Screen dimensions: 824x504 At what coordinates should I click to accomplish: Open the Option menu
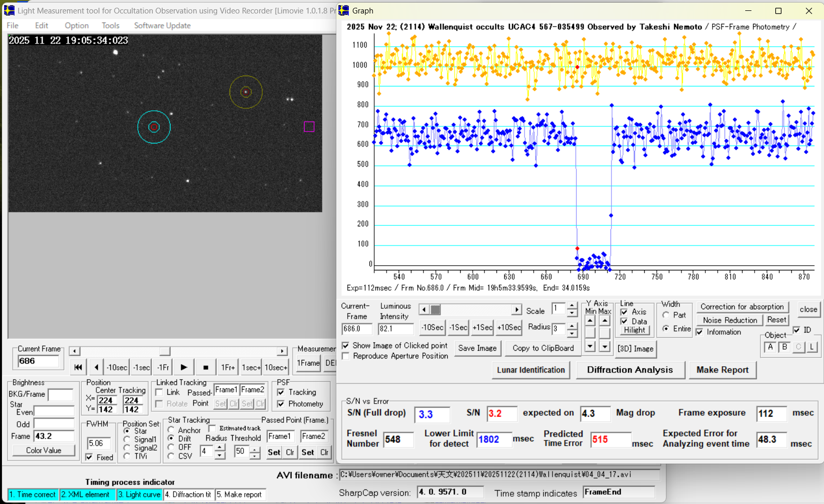point(76,25)
